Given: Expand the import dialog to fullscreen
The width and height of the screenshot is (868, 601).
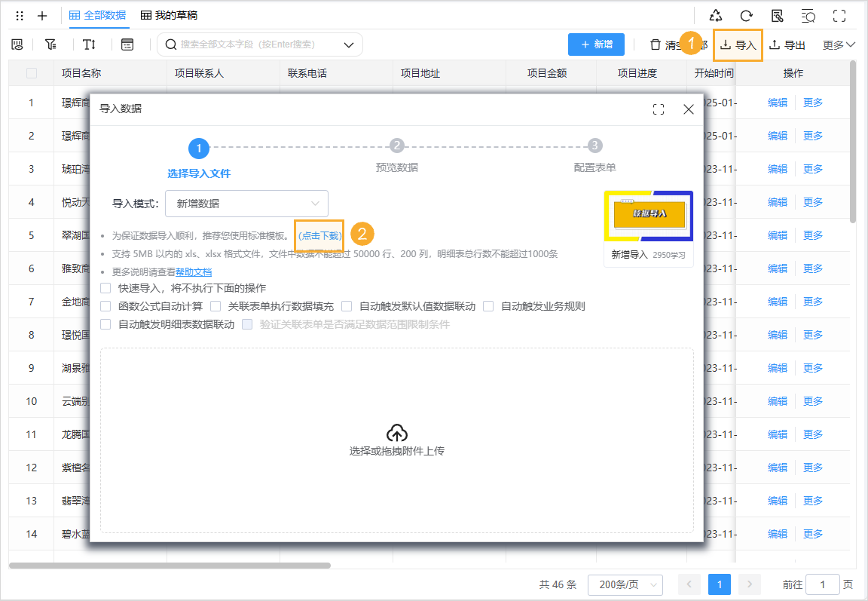Looking at the screenshot, I should 658,109.
